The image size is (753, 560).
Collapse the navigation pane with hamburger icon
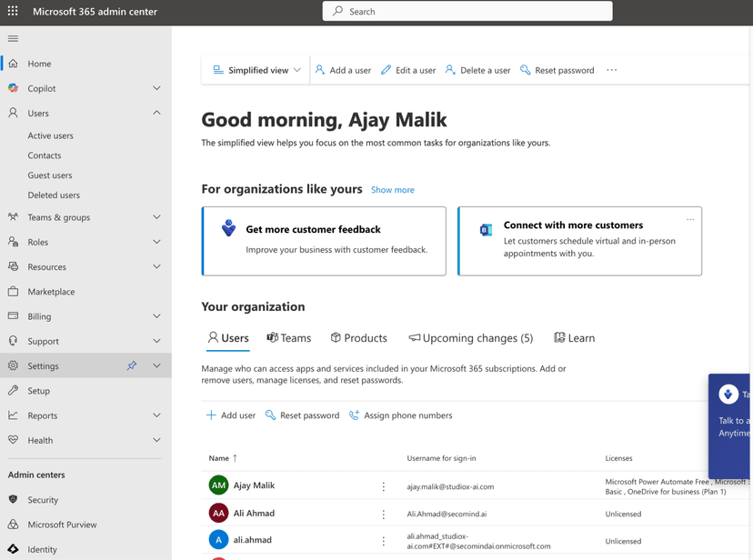tap(13, 38)
